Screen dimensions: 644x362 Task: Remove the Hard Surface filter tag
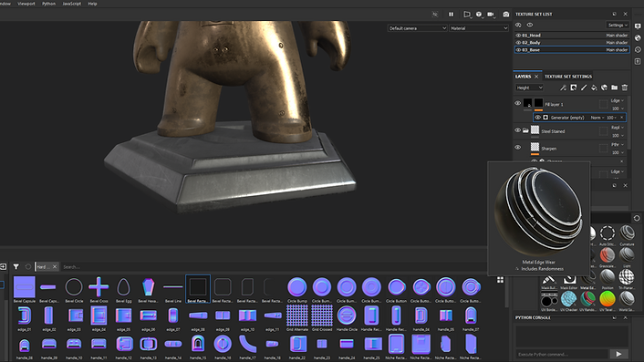pos(55,267)
